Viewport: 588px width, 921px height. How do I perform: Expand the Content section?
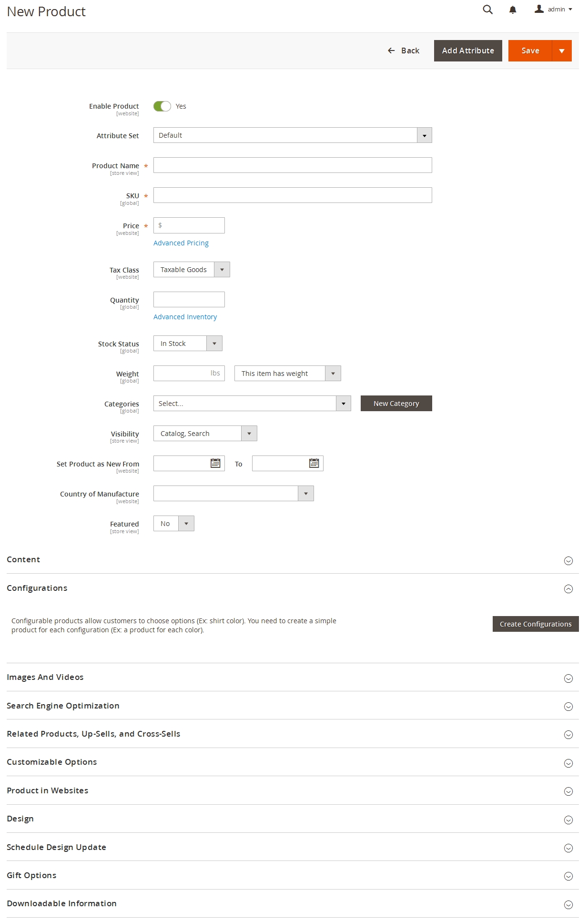tap(568, 561)
